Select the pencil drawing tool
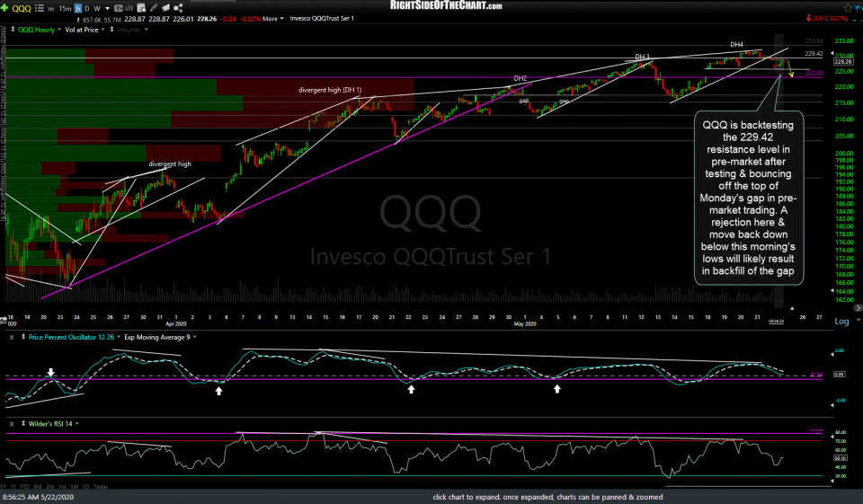 pos(154,8)
